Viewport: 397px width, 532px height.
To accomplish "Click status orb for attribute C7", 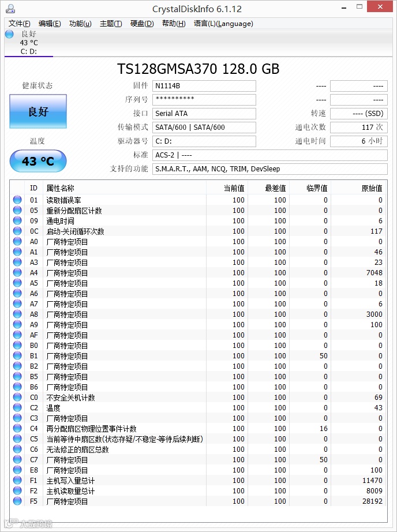I will [17, 459].
